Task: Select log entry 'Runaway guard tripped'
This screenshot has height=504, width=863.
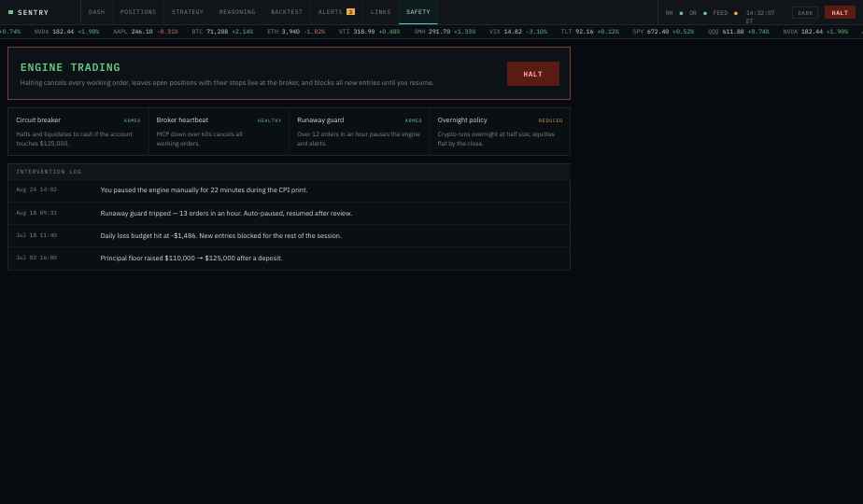Action: pos(289,213)
